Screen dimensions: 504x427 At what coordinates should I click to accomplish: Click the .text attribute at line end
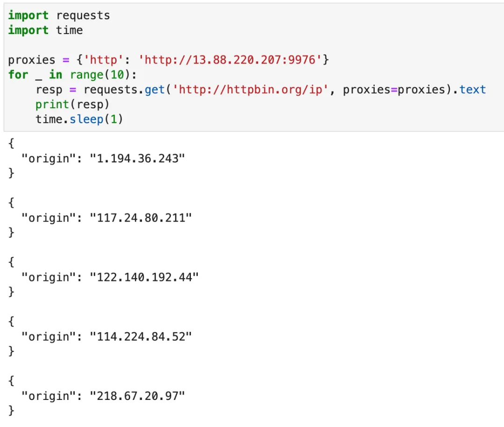(472, 90)
